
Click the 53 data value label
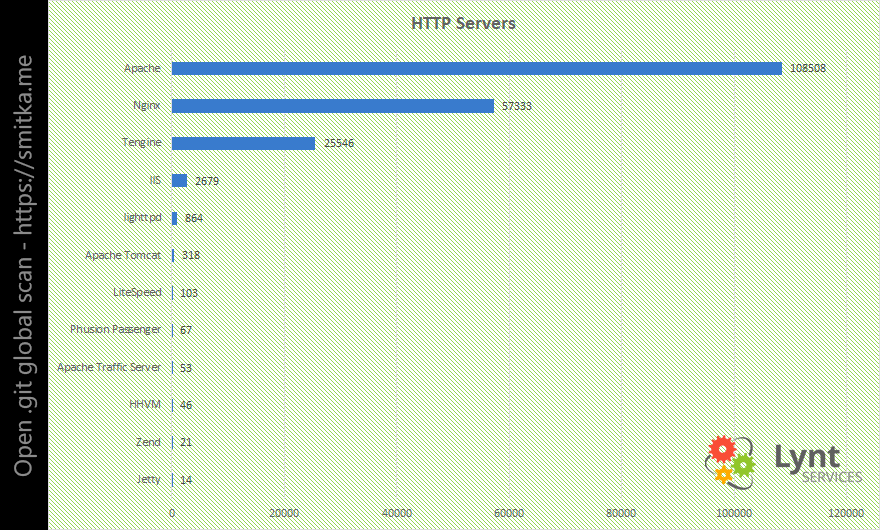[186, 368]
